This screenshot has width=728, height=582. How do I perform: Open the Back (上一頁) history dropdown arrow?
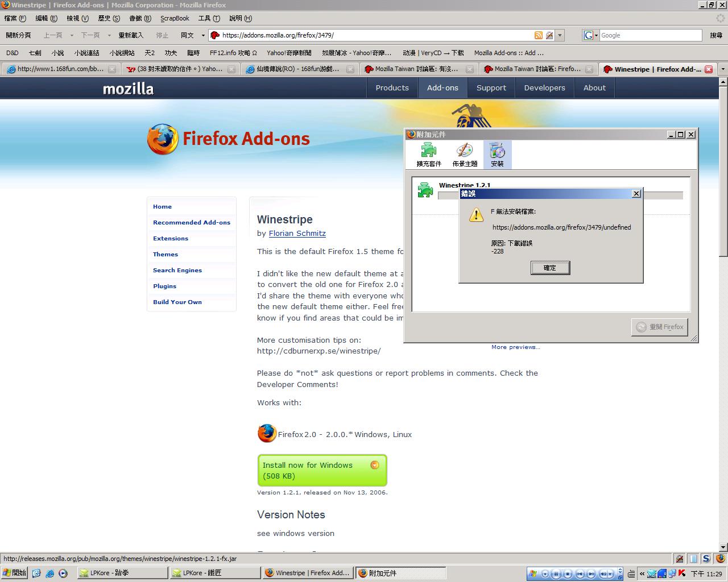coord(72,35)
